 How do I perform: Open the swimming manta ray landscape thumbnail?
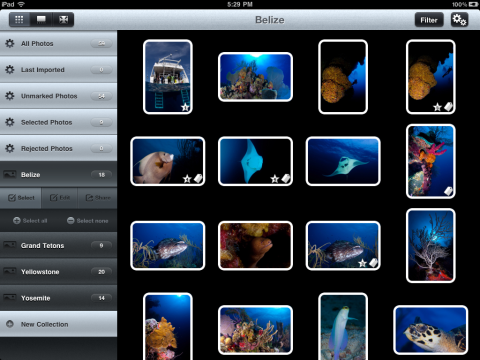[343, 161]
